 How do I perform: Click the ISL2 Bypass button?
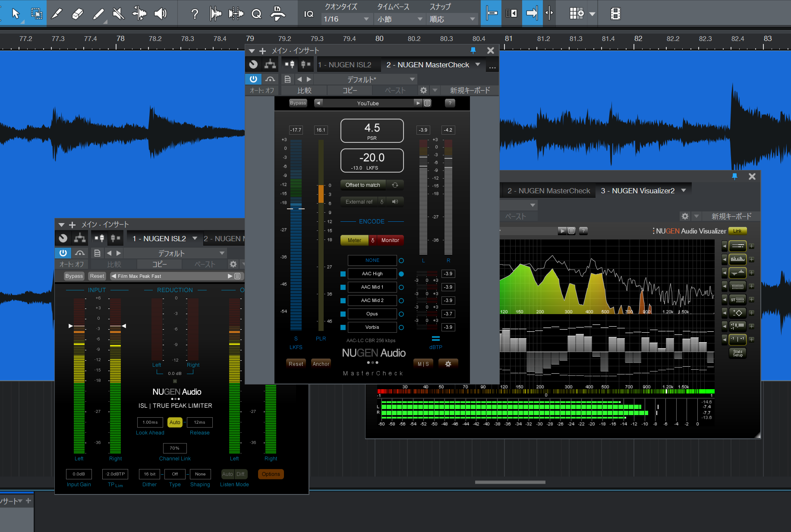pyautogui.click(x=74, y=276)
